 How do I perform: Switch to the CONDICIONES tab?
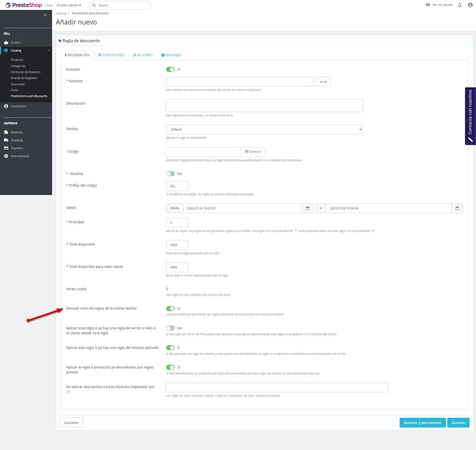pos(111,55)
